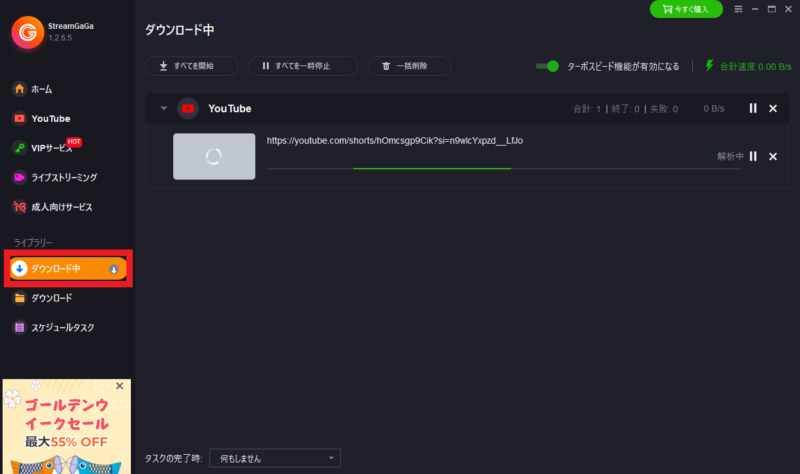Collapse the YouTube download group
The image size is (800, 474).
pyautogui.click(x=164, y=108)
